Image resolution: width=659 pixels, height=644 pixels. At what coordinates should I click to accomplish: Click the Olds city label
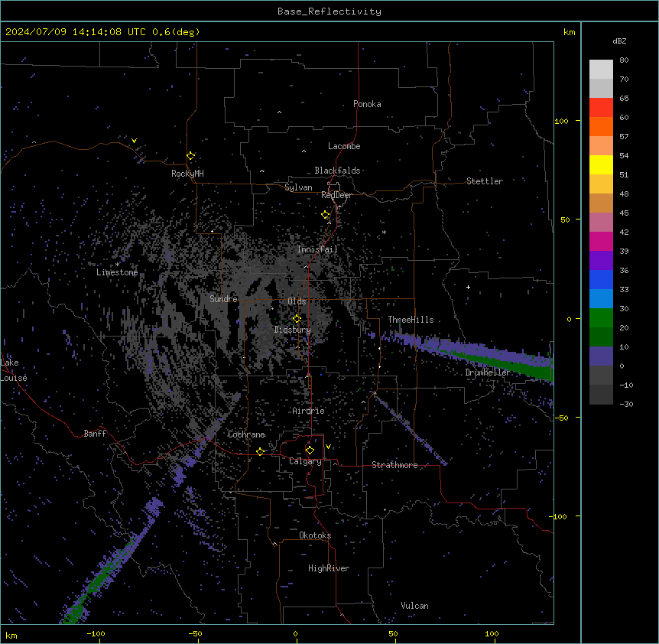(x=297, y=301)
